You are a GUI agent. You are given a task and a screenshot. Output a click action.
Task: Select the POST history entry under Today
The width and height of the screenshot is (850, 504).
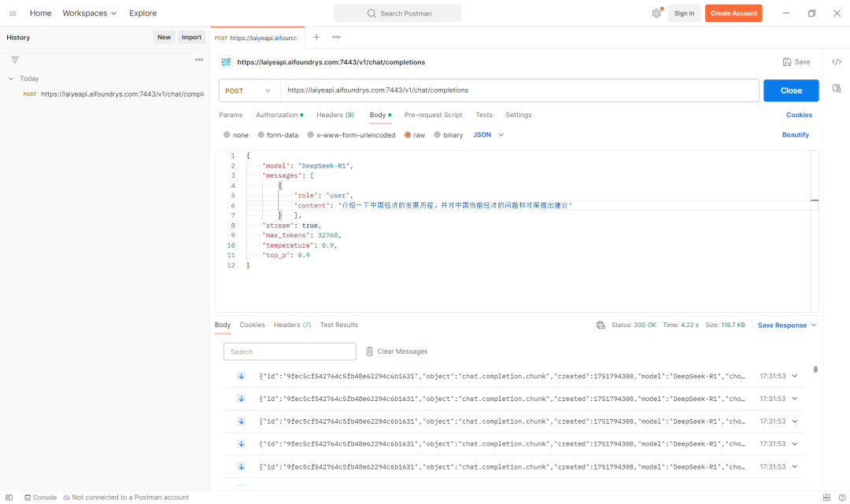pyautogui.click(x=113, y=94)
